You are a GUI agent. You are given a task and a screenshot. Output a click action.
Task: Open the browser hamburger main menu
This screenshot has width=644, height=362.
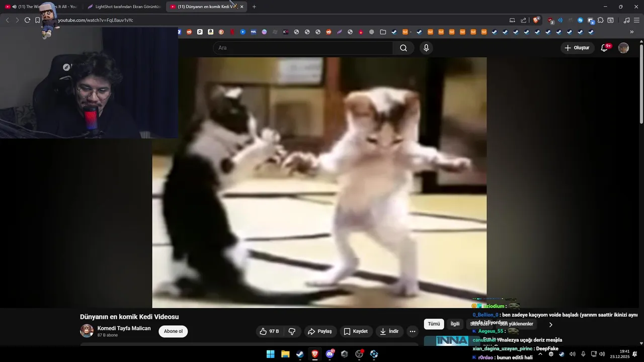[636, 20]
